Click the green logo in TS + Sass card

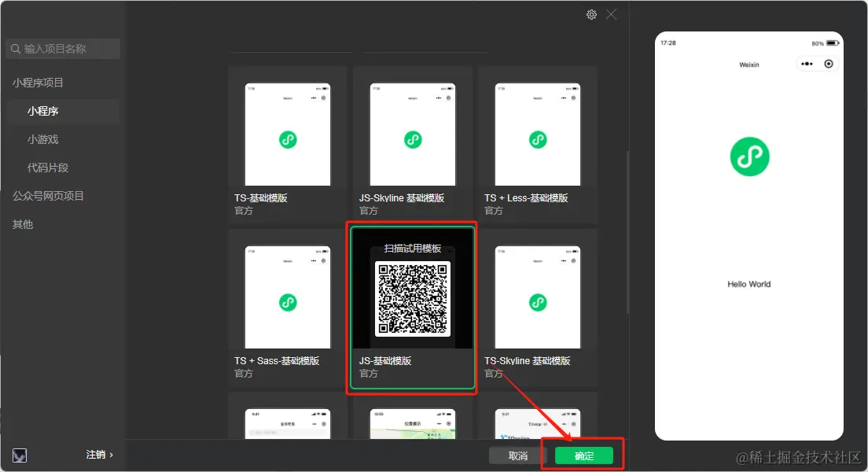(288, 303)
